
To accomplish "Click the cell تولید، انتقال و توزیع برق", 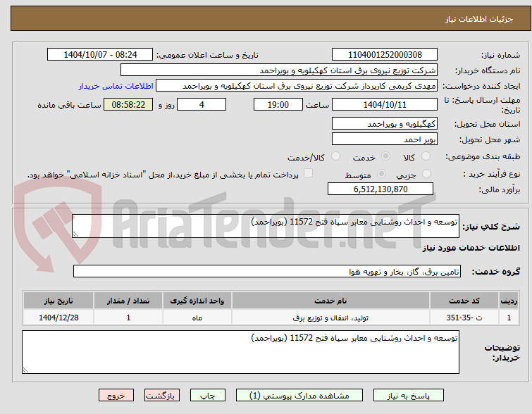I will (330, 318).
